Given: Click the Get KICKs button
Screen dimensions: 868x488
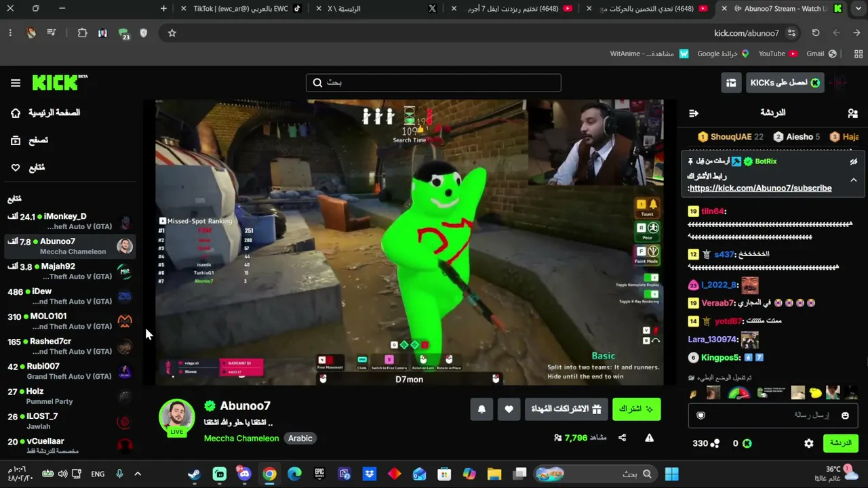Looking at the screenshot, I should (x=785, y=83).
